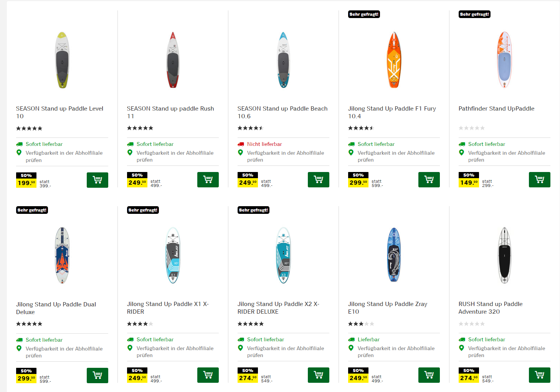The height and width of the screenshot is (392, 560).
Task: Click star rating of Jilong X1 X-RIDER
Action: 140,324
